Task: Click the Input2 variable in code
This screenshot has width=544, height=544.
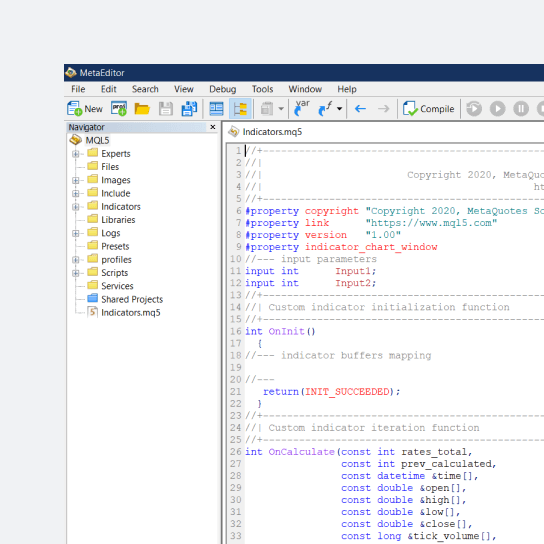Action: click(353, 283)
